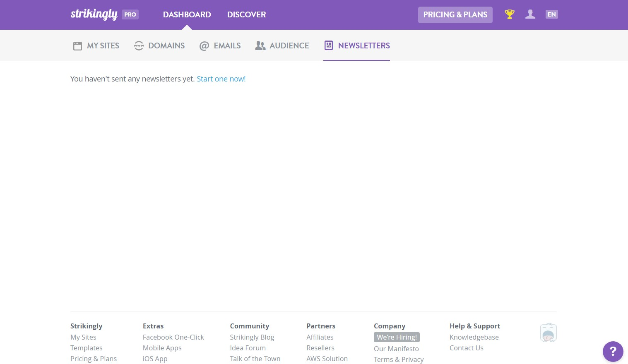628x364 pixels.
Task: Open the Audience section
Action: (282, 45)
